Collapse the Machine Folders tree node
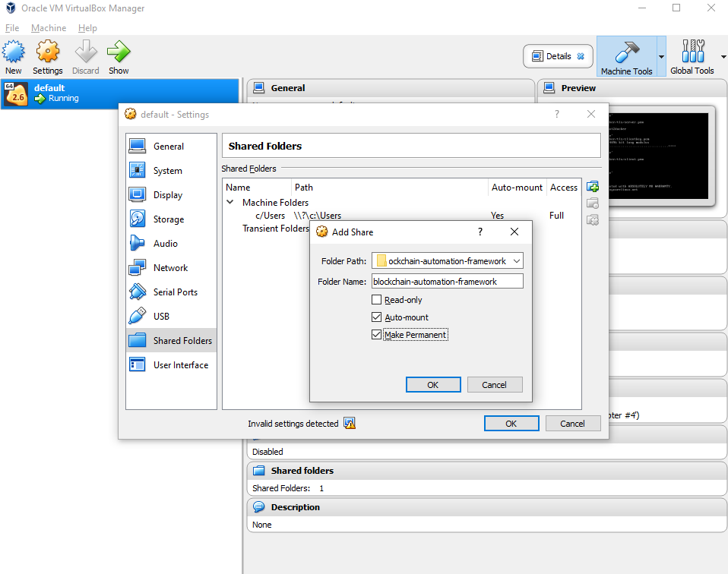 [229, 202]
